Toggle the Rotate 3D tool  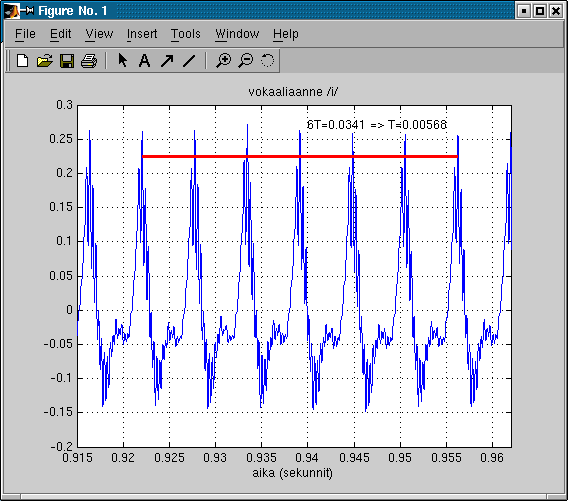point(268,60)
